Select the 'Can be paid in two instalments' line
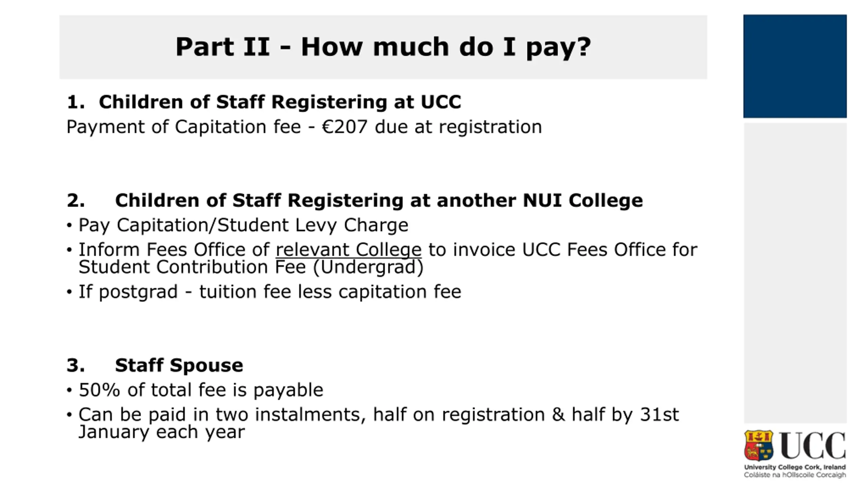 (x=378, y=414)
